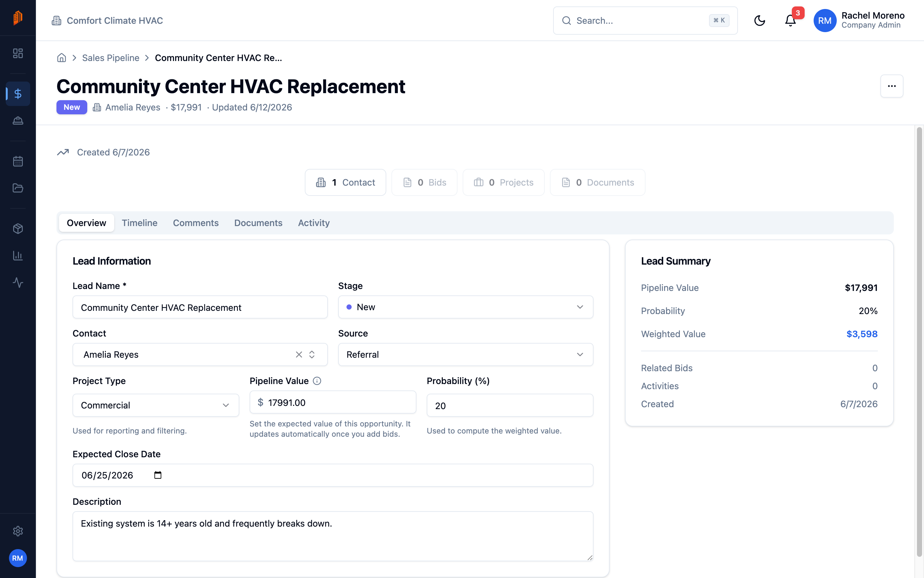Click the Updated 6/12/2026 text
Screen dimensions: 924x578
[x=252, y=108]
